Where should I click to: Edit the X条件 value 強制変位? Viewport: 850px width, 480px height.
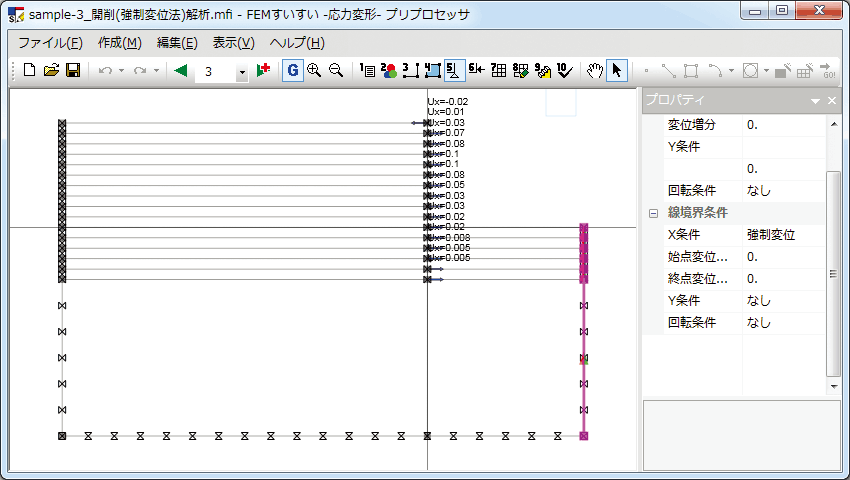coord(784,235)
